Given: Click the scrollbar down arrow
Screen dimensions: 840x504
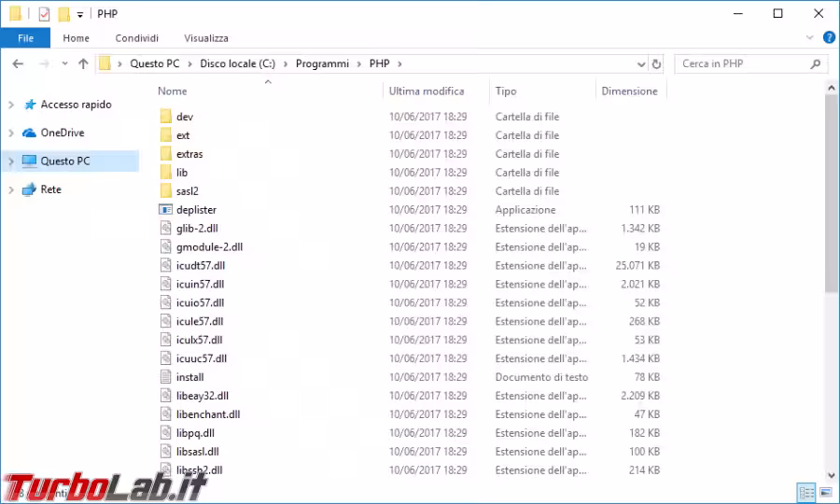Looking at the screenshot, I should point(831,475).
